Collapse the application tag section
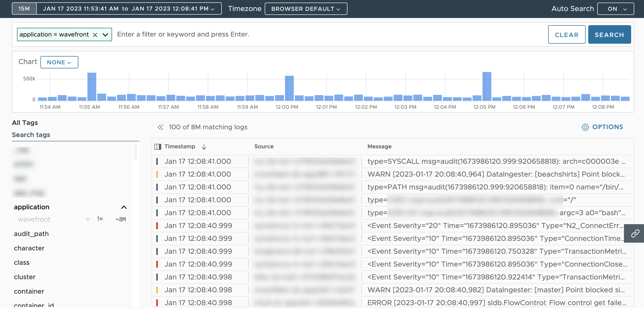The width and height of the screenshot is (644, 309). (124, 207)
